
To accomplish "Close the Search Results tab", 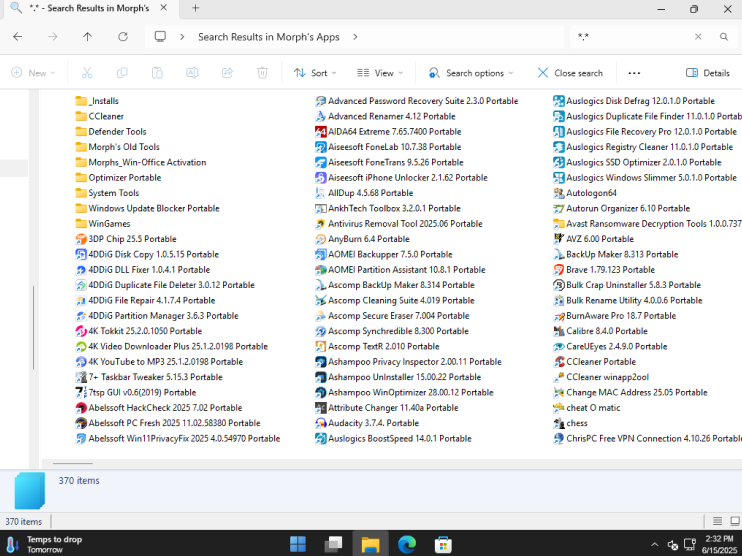I will click(x=163, y=8).
